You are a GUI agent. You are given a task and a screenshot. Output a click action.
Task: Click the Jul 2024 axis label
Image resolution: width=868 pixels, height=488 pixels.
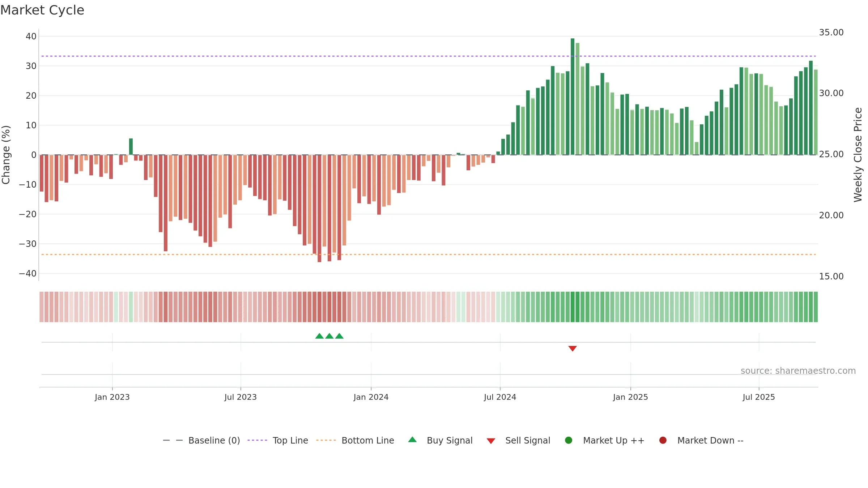pyautogui.click(x=500, y=397)
